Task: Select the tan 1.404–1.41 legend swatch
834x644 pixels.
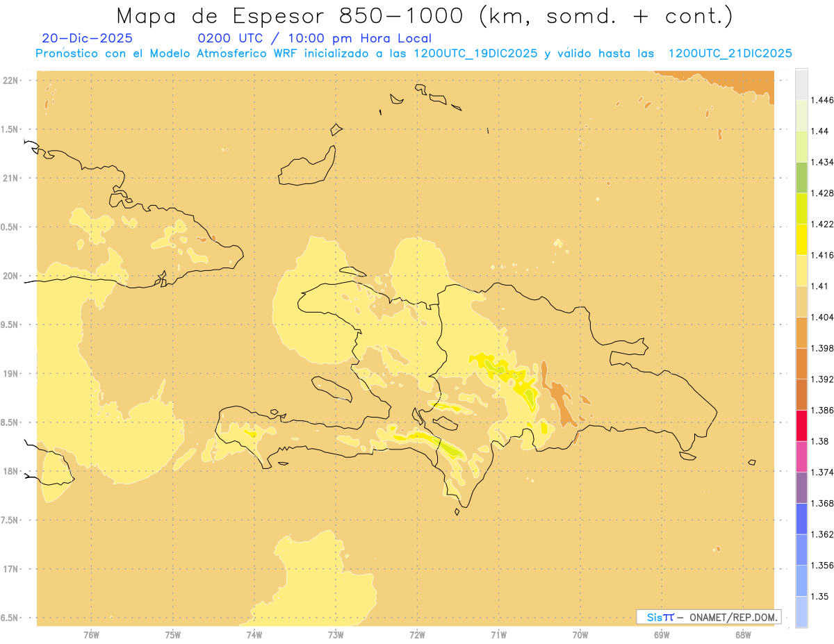Action: pos(801,301)
